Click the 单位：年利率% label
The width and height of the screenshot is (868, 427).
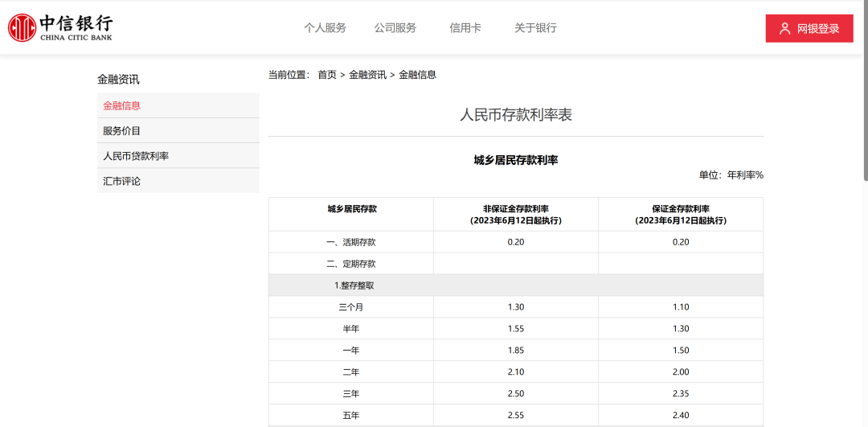tap(731, 175)
